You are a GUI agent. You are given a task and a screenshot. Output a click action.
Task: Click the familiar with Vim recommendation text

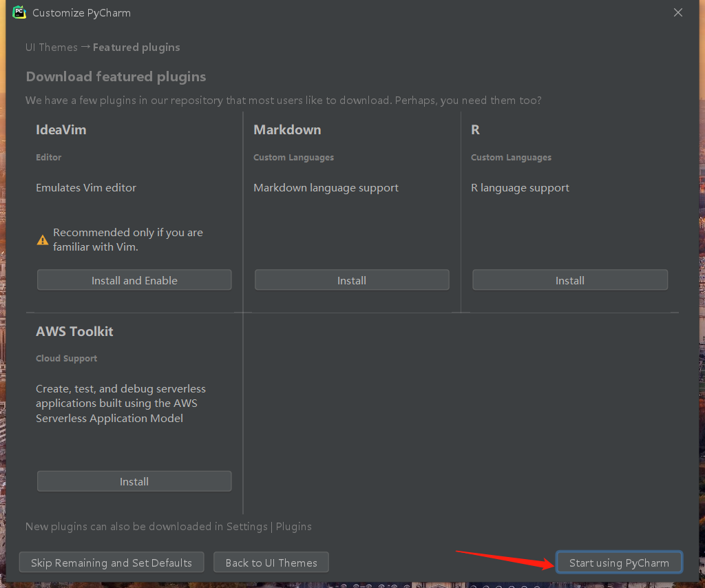click(x=128, y=240)
